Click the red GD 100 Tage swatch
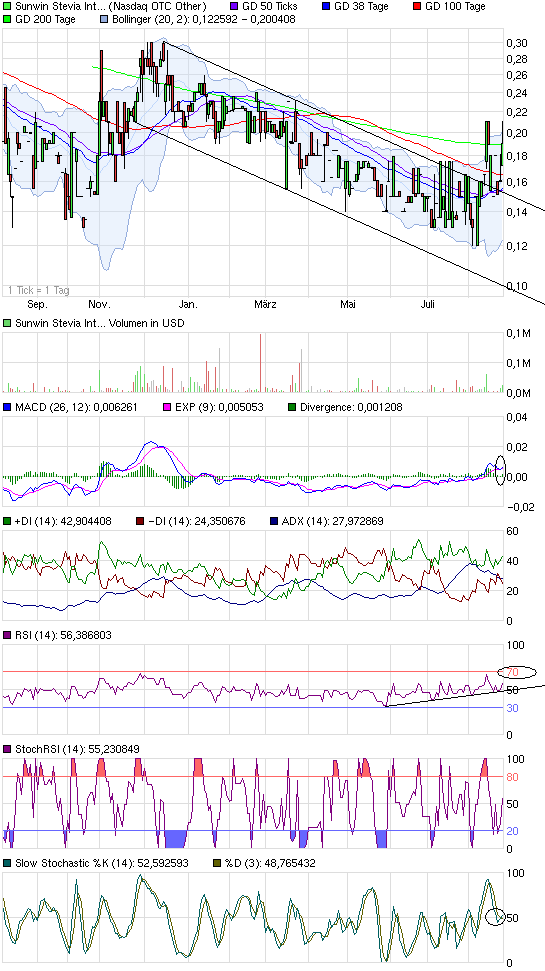This screenshot has width=545, height=971. [x=419, y=7]
